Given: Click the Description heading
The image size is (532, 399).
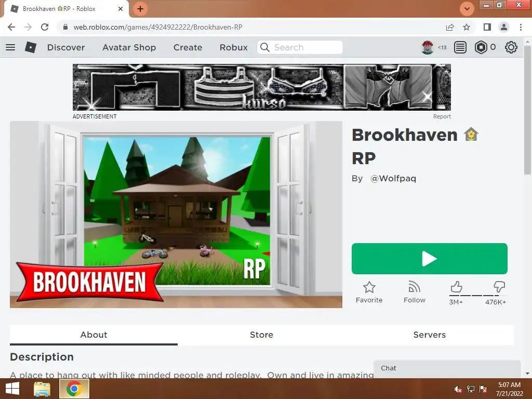Looking at the screenshot, I should click(42, 357).
